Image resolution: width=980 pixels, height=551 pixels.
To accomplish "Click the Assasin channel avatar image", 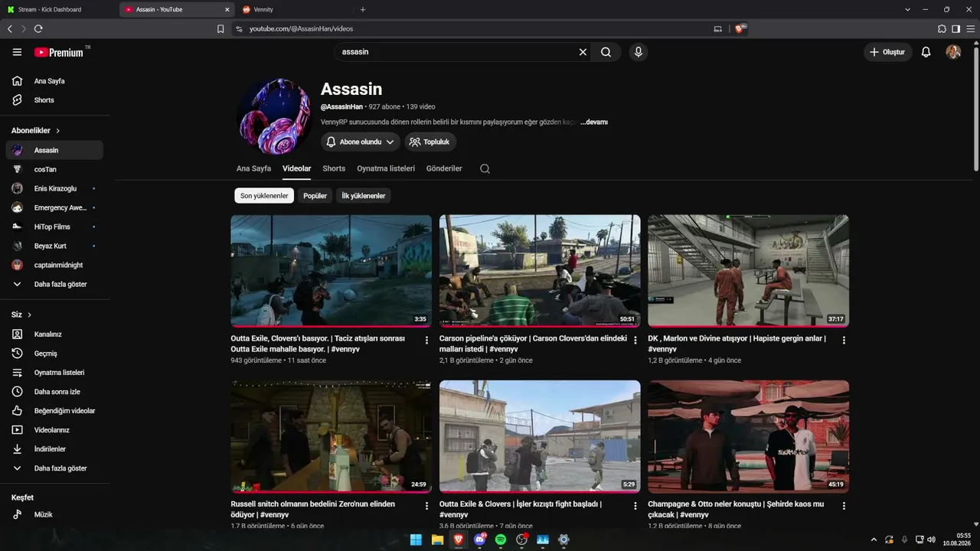I will tap(275, 116).
